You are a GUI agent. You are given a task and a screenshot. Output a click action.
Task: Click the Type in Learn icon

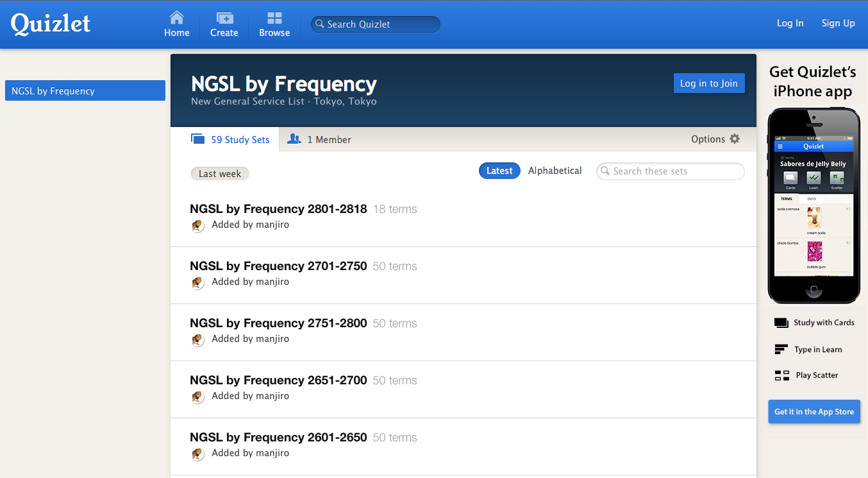pos(781,349)
